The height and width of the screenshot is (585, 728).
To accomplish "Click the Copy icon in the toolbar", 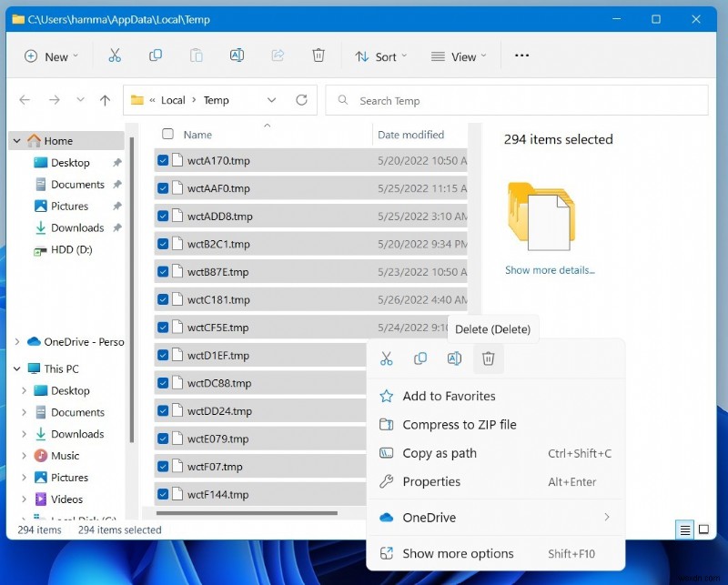I will (x=156, y=55).
